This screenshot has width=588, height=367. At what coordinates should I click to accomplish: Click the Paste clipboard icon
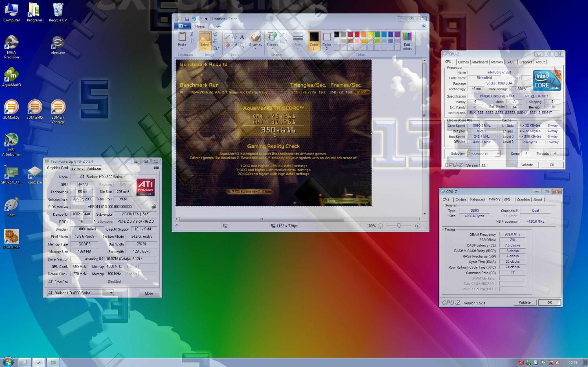[182, 37]
